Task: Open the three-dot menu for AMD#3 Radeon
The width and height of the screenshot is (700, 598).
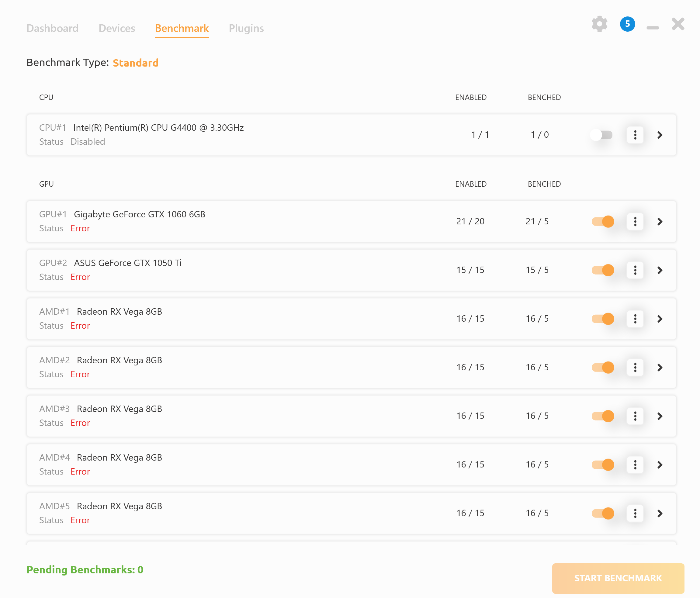Action: coord(635,416)
